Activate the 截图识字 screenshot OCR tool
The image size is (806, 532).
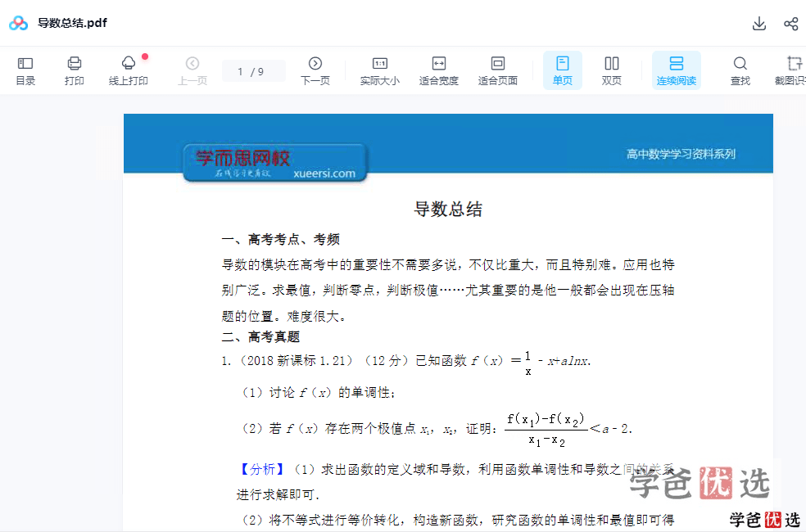tap(790, 71)
